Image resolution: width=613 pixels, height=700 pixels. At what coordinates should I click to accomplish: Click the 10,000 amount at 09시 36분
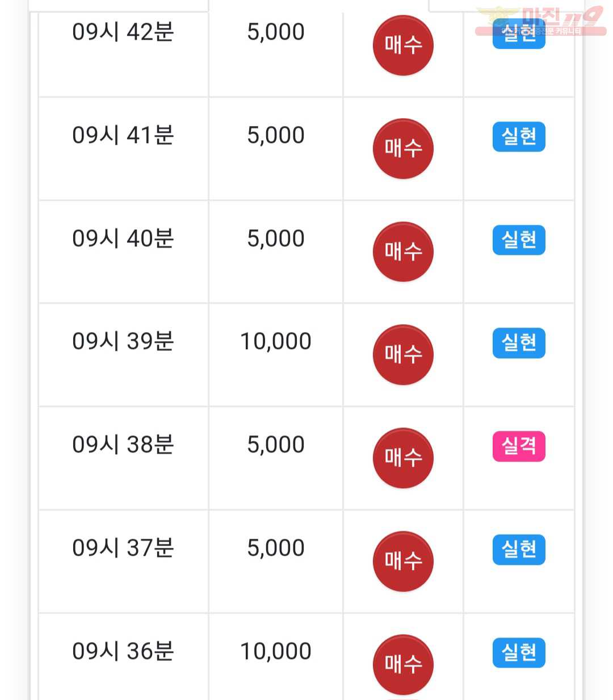point(276,651)
